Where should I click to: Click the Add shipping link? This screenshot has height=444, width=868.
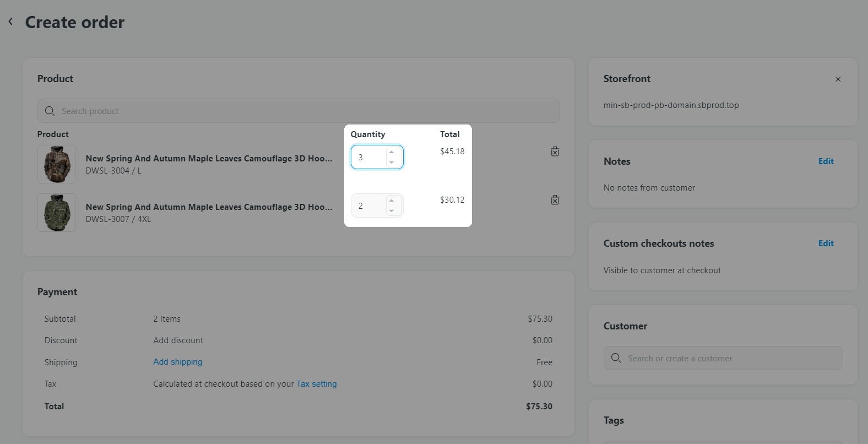pos(178,362)
